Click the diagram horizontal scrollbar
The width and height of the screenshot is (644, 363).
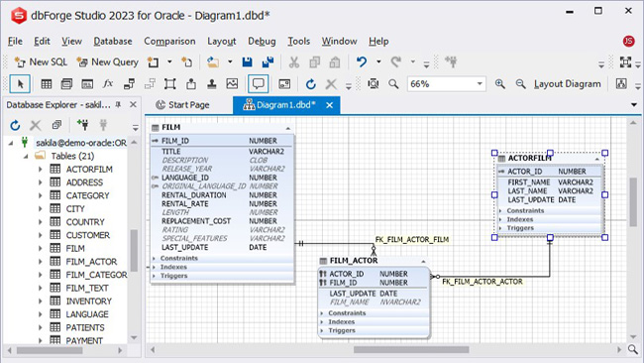411,350
